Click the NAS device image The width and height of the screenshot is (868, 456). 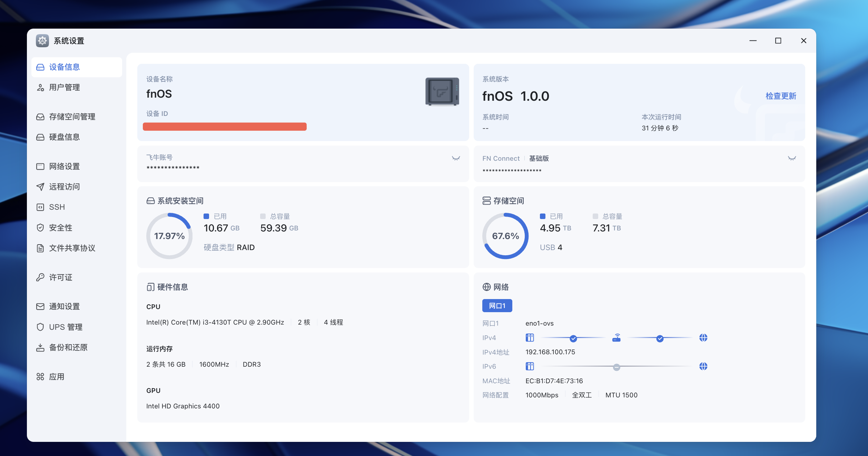[442, 91]
